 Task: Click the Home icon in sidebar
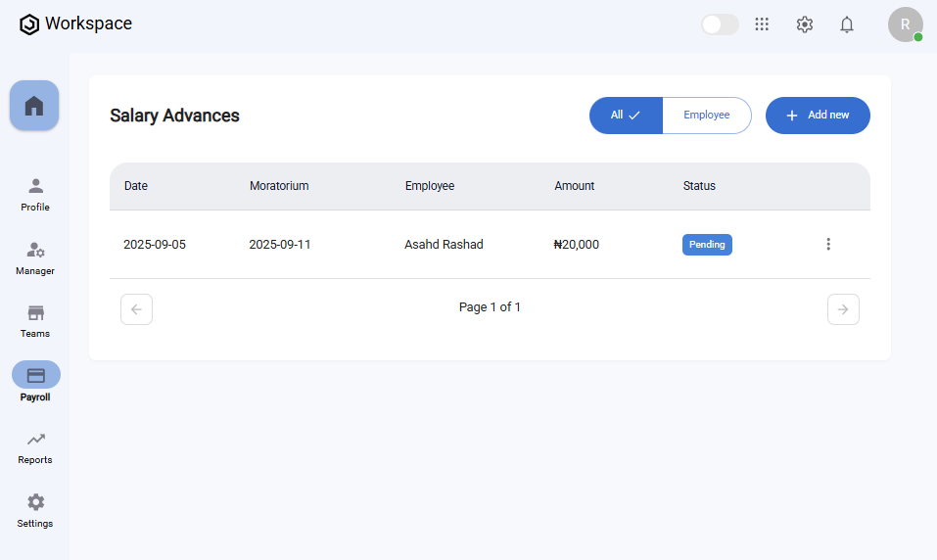pyautogui.click(x=34, y=106)
